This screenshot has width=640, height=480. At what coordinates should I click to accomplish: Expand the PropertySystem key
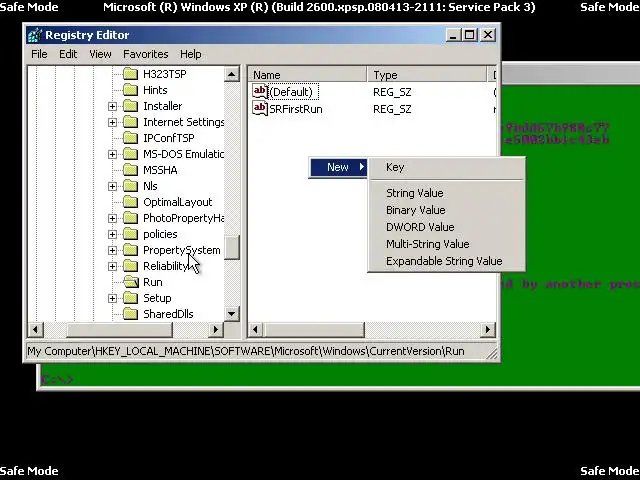pos(112,250)
